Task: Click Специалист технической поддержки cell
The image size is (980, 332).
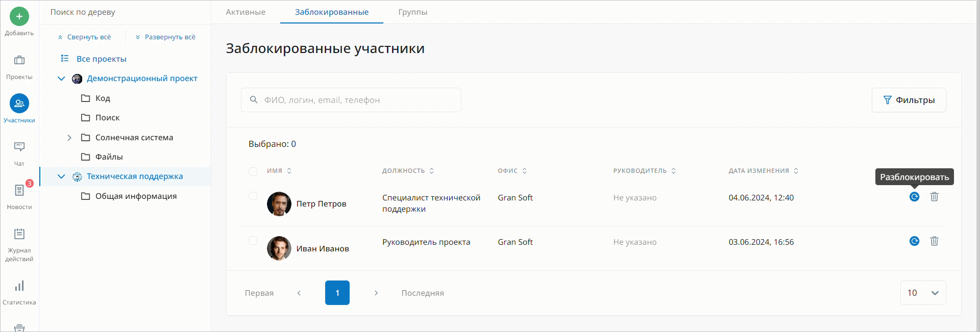Action: [x=431, y=203]
